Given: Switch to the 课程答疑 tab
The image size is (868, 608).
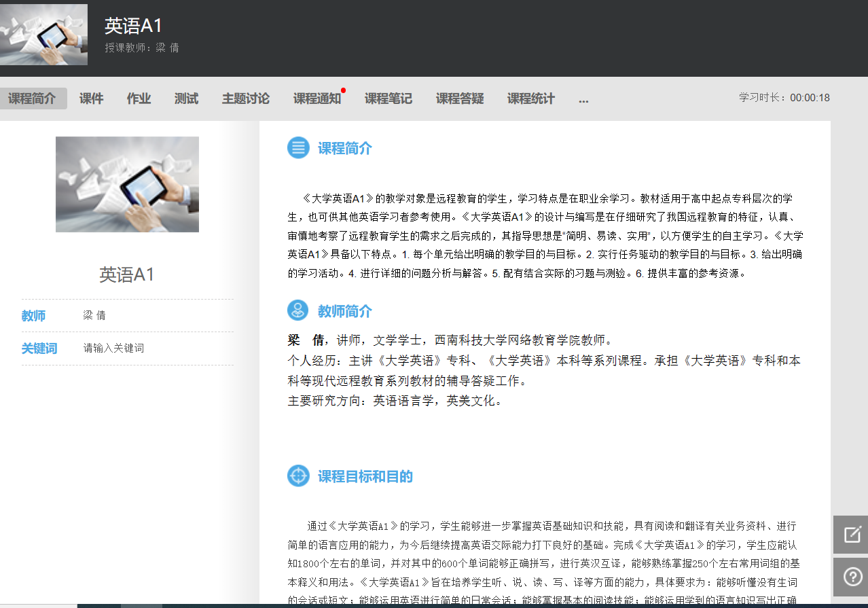Looking at the screenshot, I should click(x=459, y=99).
